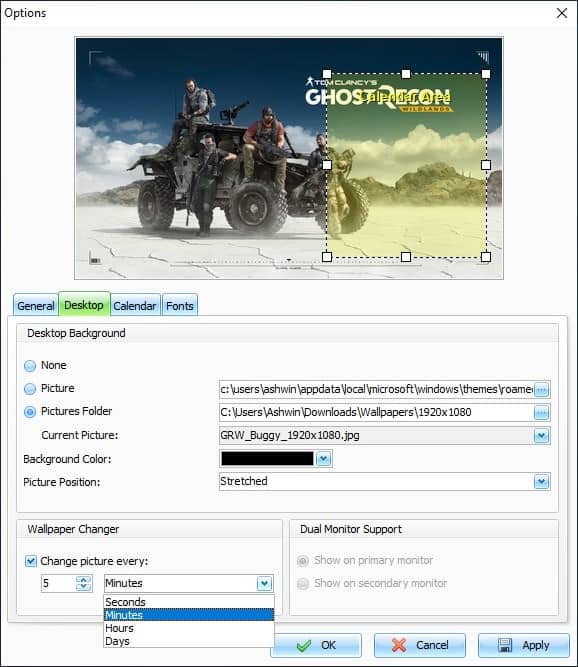The height and width of the screenshot is (667, 578).
Task: Click the bottom-middle handle of calendar area
Action: tap(406, 257)
